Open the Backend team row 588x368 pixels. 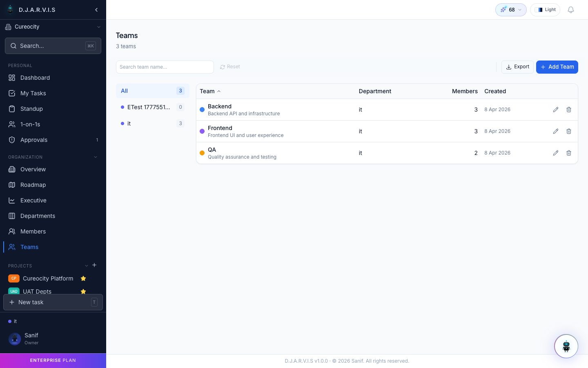click(387, 110)
